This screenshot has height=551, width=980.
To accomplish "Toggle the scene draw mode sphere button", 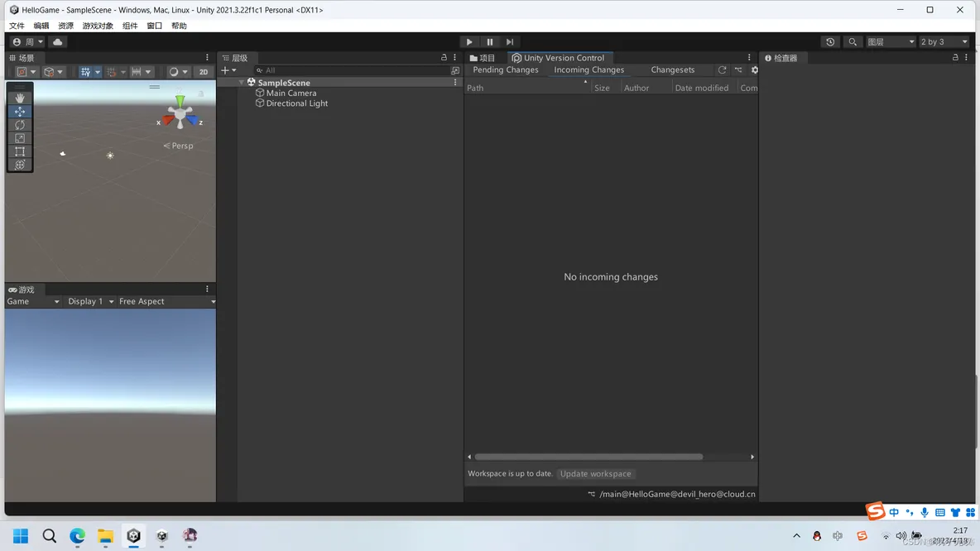I will (174, 72).
